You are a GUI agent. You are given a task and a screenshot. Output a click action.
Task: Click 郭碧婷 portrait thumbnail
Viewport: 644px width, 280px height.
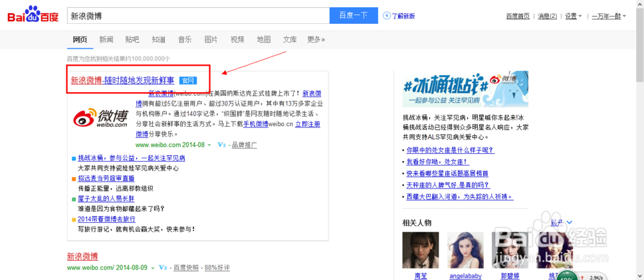(x=509, y=250)
